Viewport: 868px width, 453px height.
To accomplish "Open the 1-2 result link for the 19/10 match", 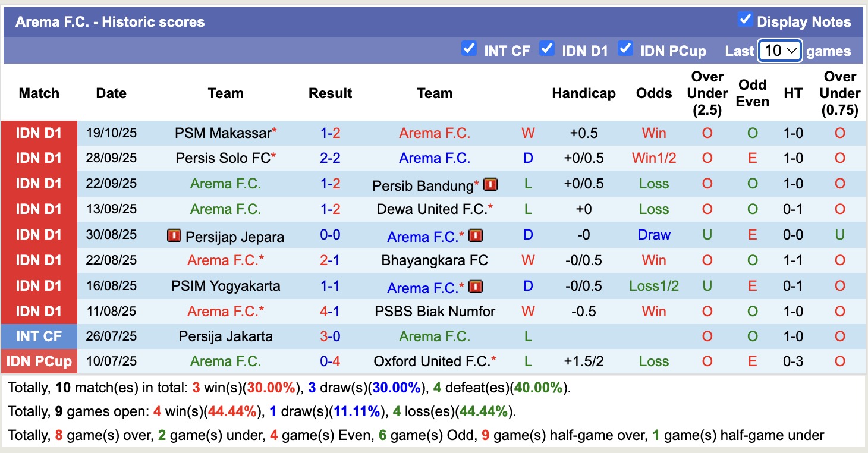I will [x=330, y=133].
